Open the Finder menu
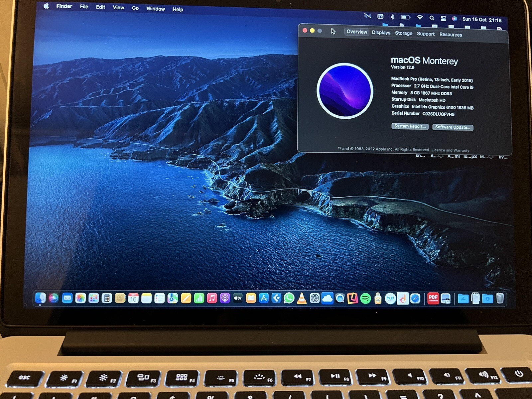The height and width of the screenshot is (399, 532). point(64,6)
